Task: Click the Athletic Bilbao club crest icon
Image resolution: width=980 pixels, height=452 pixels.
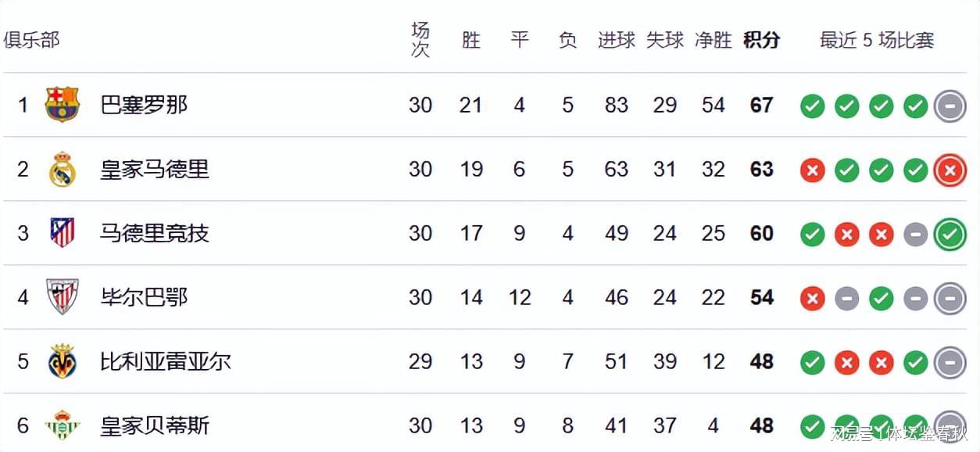Action: coord(63,297)
